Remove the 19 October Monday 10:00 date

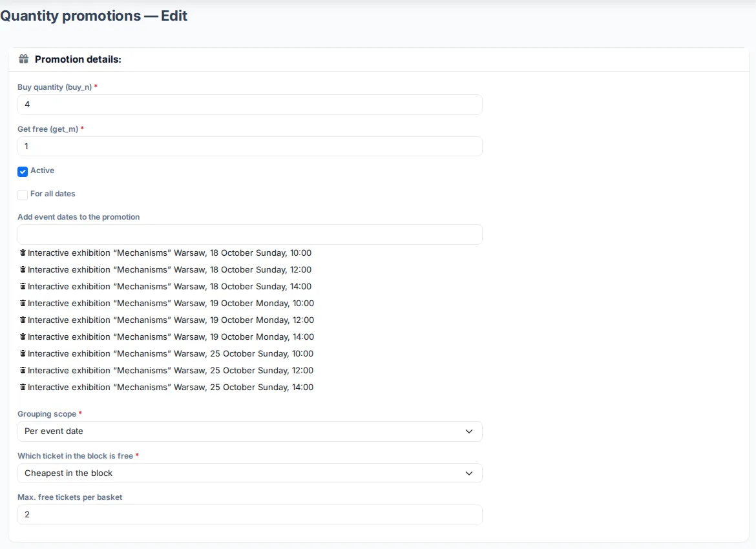click(x=23, y=304)
